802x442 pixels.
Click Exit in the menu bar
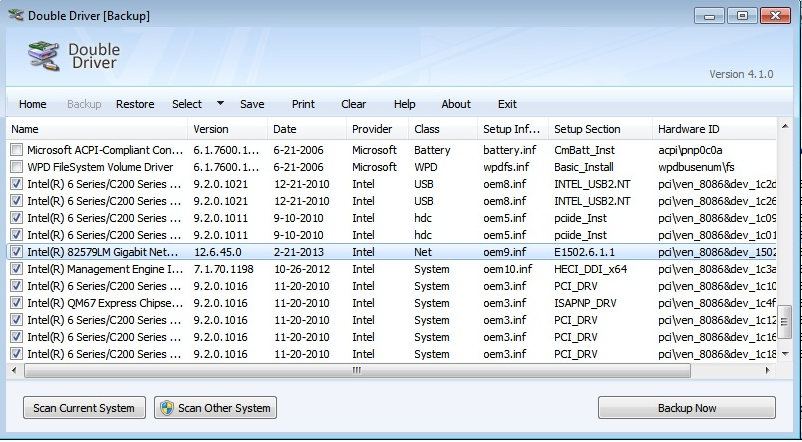tap(507, 104)
